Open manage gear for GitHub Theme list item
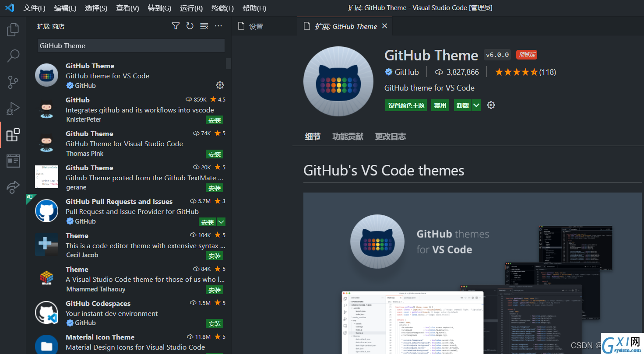Image resolution: width=644 pixels, height=354 pixels. pos(220,85)
